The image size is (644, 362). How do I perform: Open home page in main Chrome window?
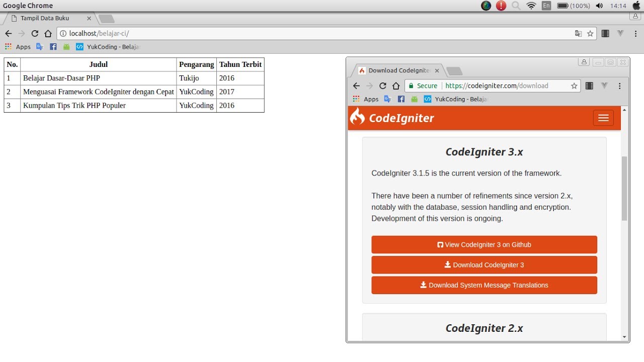coord(48,34)
